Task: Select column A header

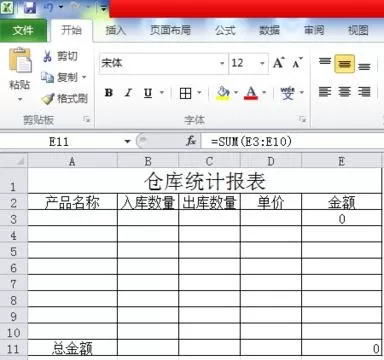Action: pyautogui.click(x=72, y=161)
